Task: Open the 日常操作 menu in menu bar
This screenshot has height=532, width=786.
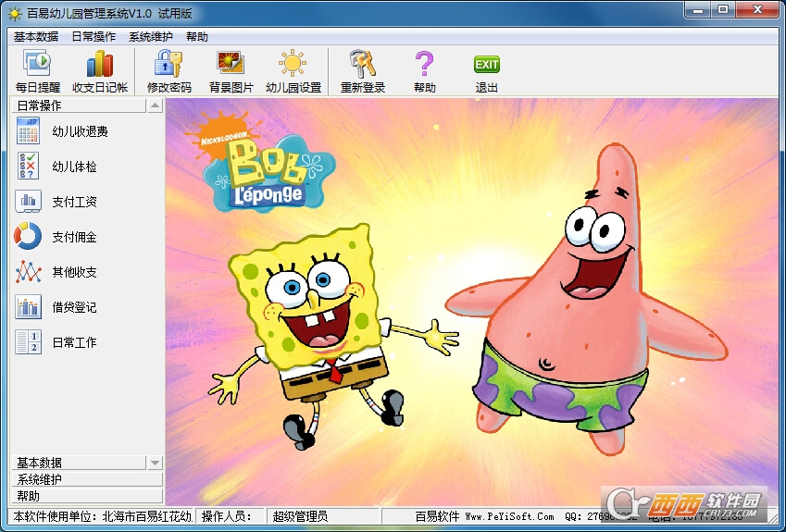Action: click(94, 37)
